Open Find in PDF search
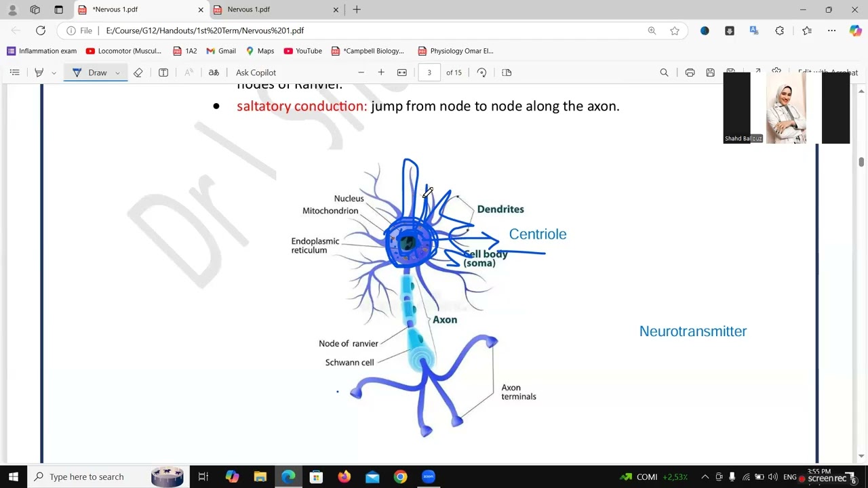 click(664, 73)
